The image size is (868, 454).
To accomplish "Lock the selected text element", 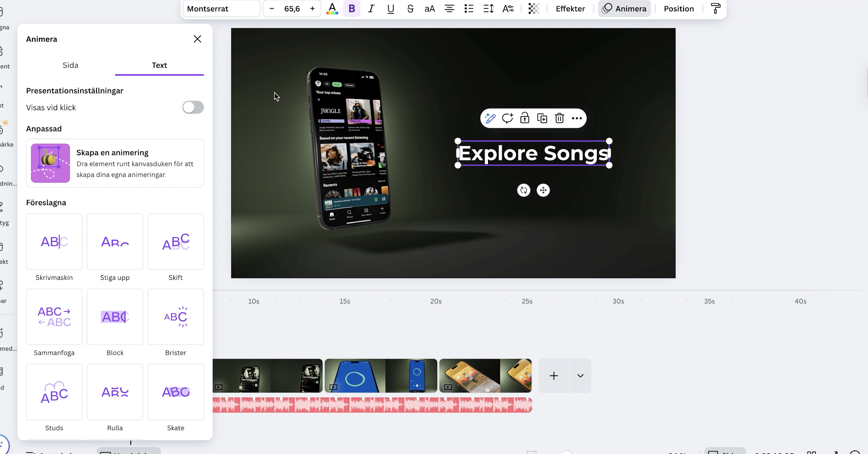I will (525, 118).
